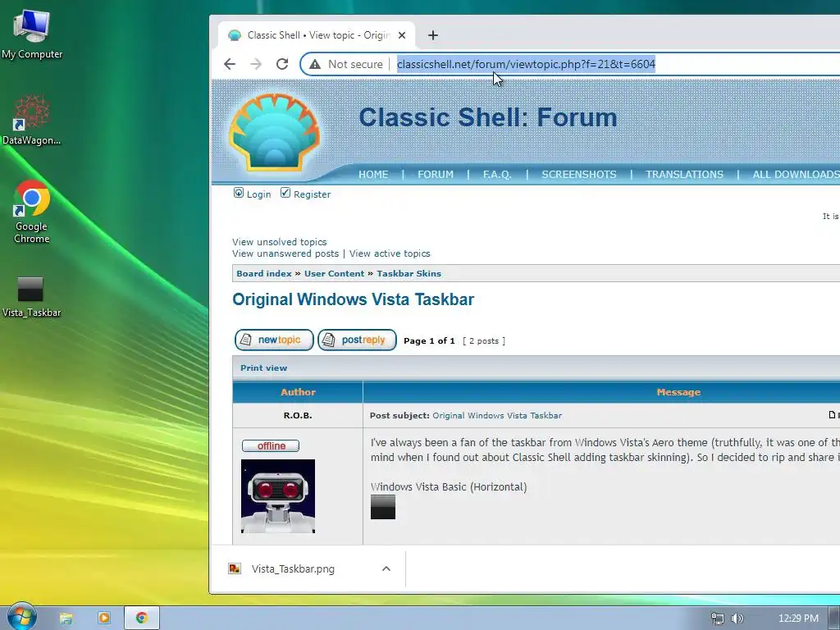Open the media player taskbar icon

(x=104, y=619)
